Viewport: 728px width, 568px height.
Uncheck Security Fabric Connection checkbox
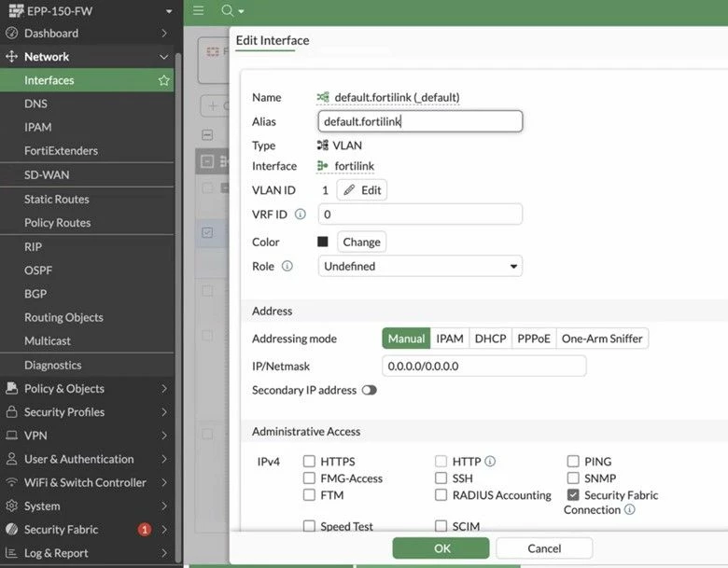pyautogui.click(x=573, y=495)
